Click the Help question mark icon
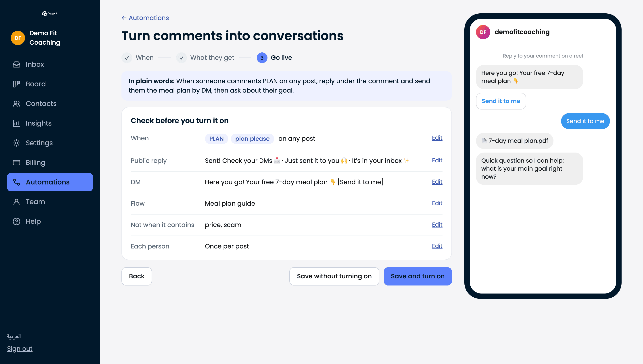The width and height of the screenshot is (643, 364). point(17,221)
